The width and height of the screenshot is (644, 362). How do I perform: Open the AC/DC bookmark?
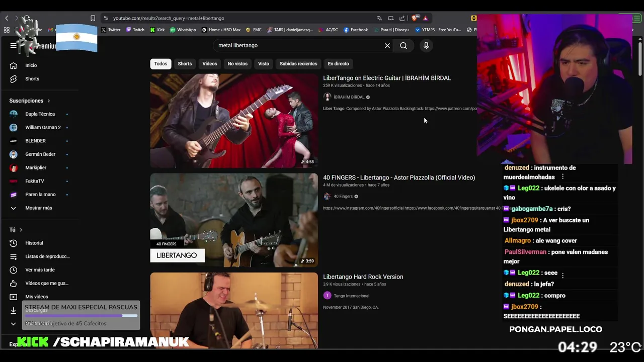(328, 30)
